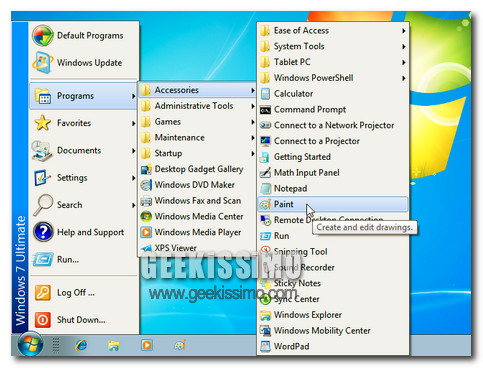483x368 pixels.
Task: Open Command Prompt via its black icon
Action: click(265, 110)
